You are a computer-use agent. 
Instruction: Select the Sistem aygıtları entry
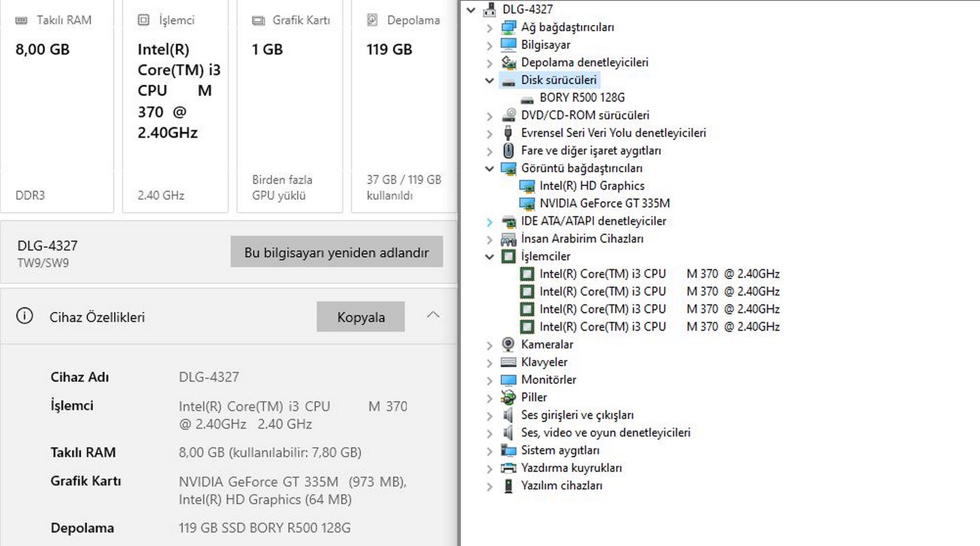[x=560, y=450]
